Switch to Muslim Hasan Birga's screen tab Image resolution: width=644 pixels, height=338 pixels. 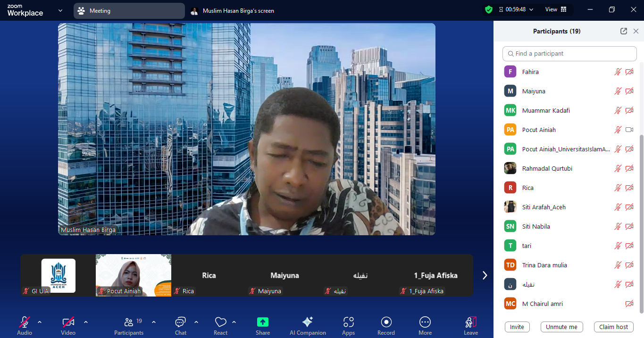[x=232, y=11]
